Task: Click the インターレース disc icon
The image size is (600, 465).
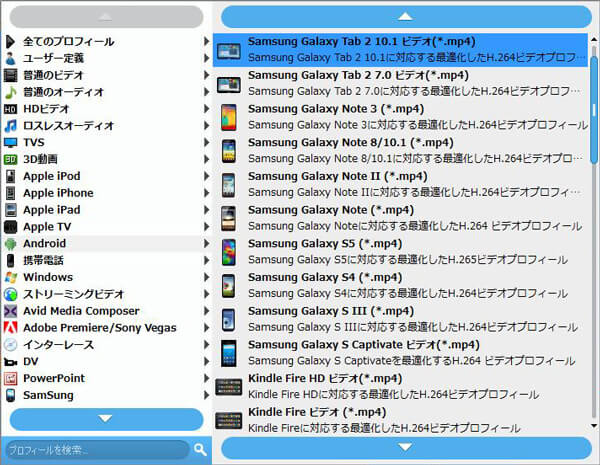Action: 10,345
